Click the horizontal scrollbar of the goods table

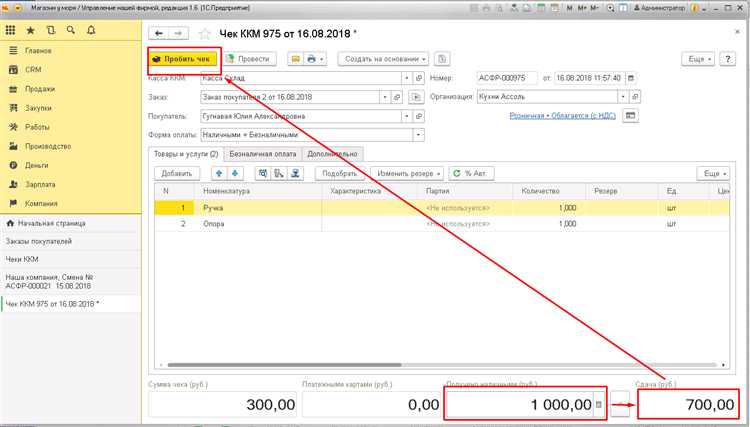coord(284,365)
